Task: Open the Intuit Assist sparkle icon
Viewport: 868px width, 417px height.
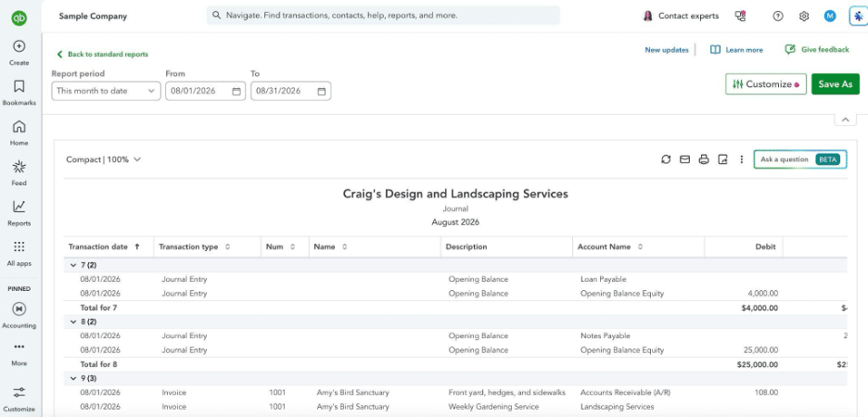Action: click(x=858, y=16)
